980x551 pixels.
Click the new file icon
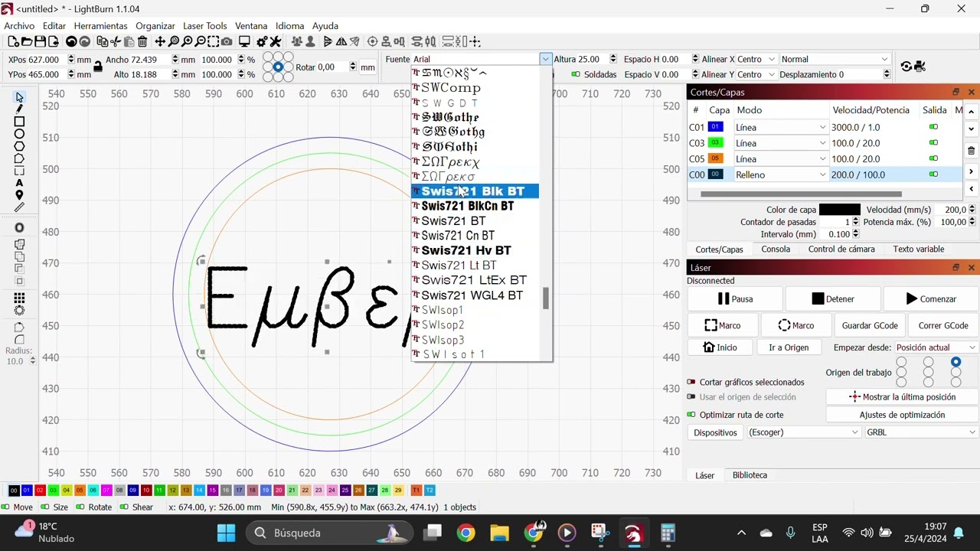point(13,42)
